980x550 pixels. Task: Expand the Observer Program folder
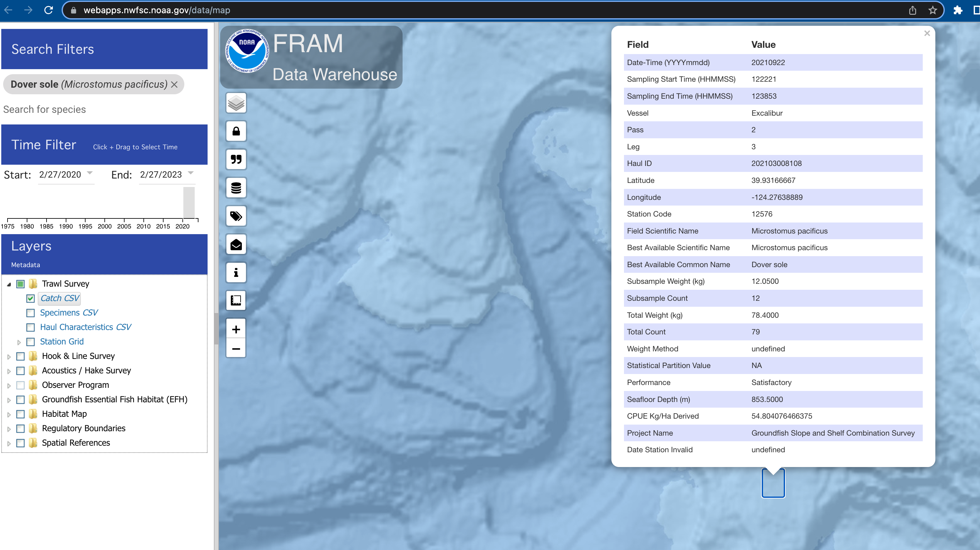9,385
